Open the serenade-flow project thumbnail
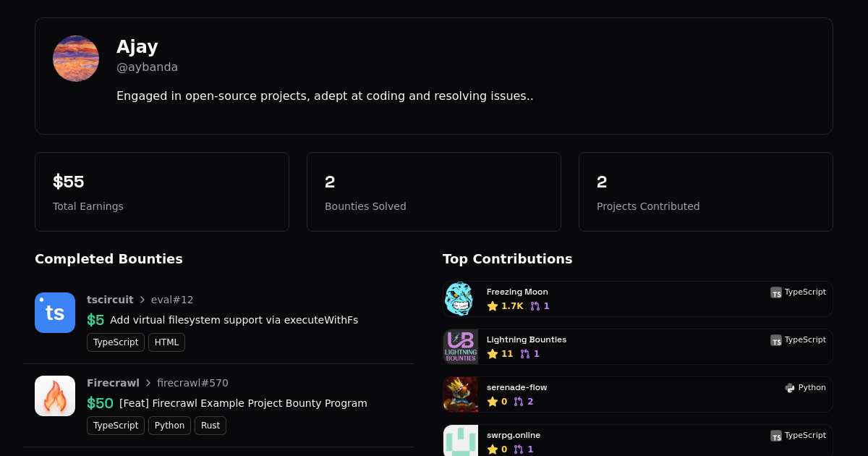 click(x=460, y=394)
